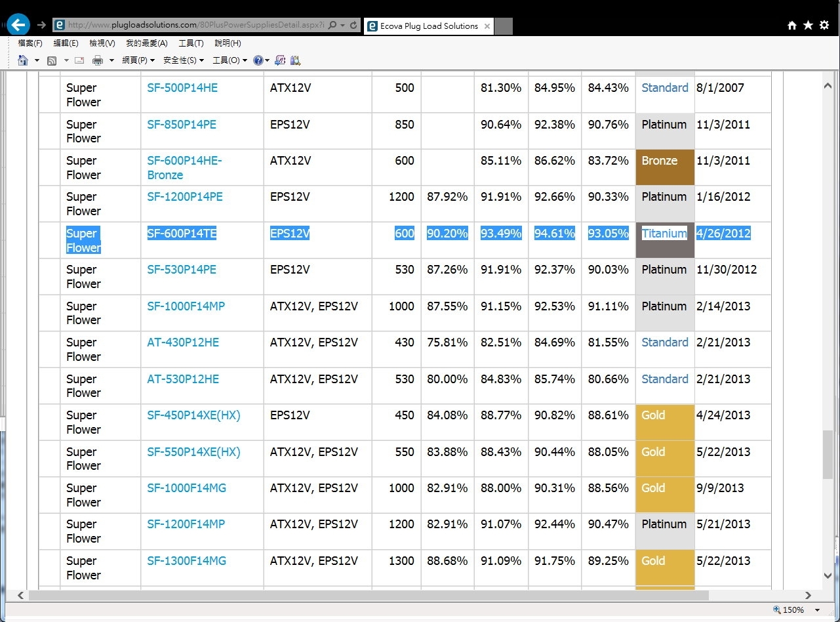The height and width of the screenshot is (622, 840).
Task: Open the 150% zoom level dropdown
Action: tap(817, 610)
